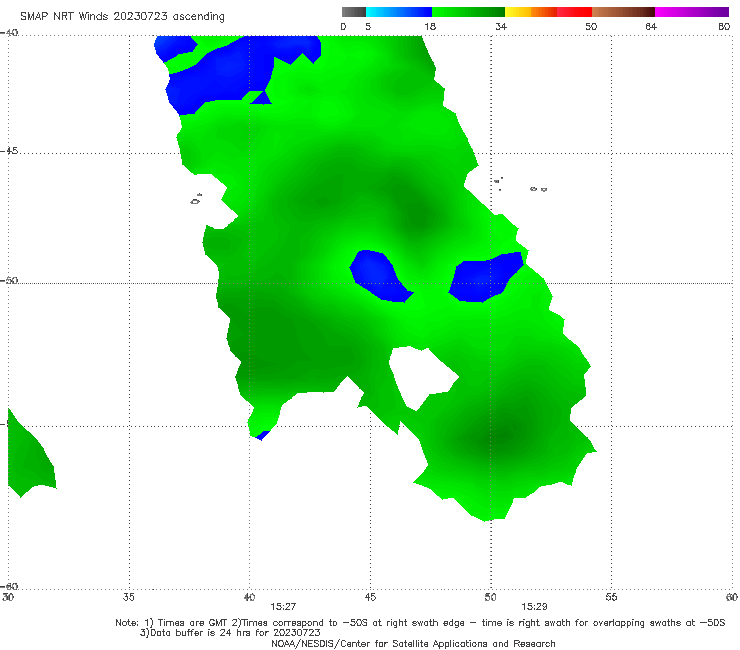
Task: Click the color bar label '34'
Action: 501,26
